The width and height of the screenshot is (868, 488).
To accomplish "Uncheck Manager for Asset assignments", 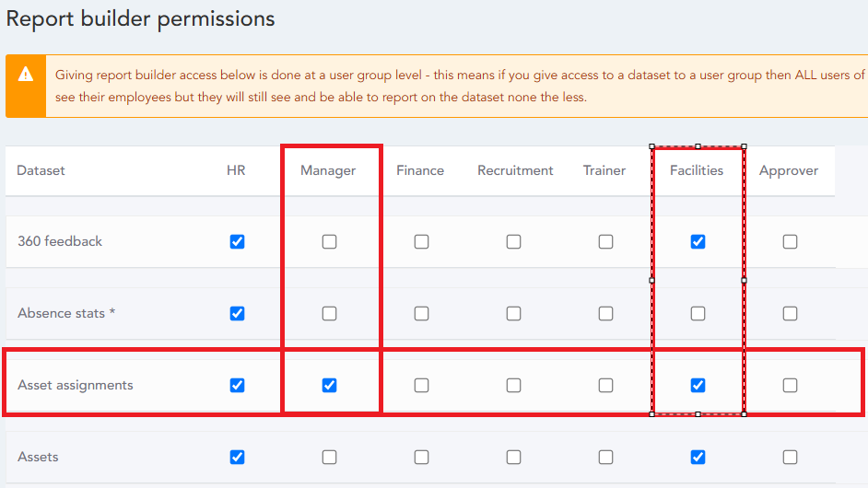I will 329,386.
